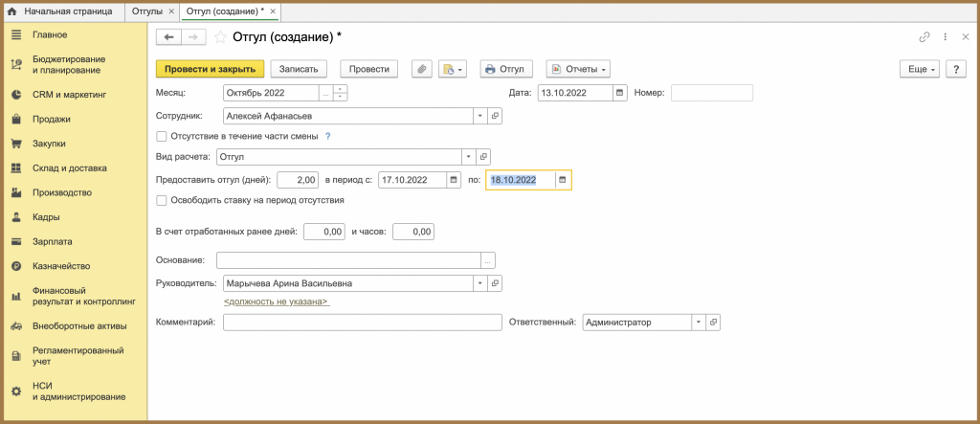Click the Внеоборотные активы car icon

tap(17, 325)
